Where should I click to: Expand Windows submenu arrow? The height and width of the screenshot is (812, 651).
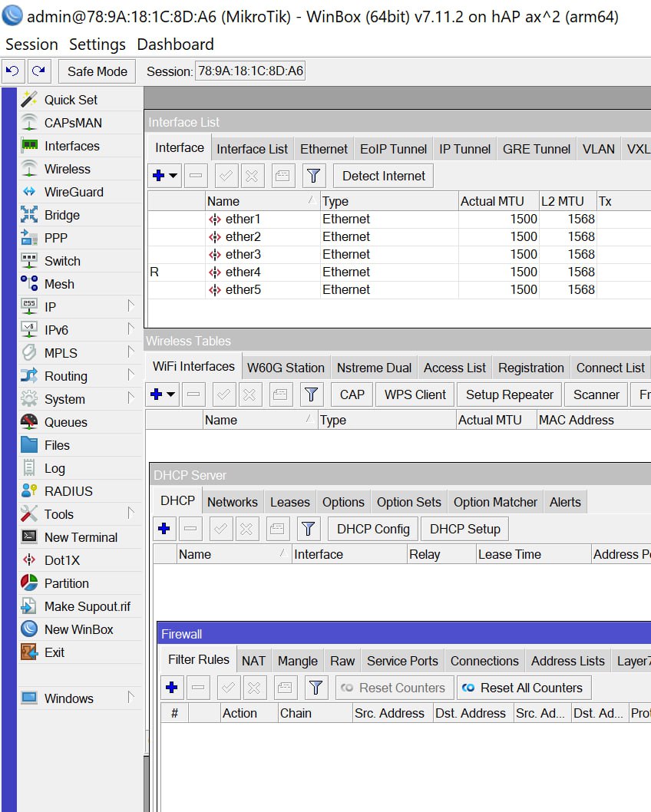131,698
